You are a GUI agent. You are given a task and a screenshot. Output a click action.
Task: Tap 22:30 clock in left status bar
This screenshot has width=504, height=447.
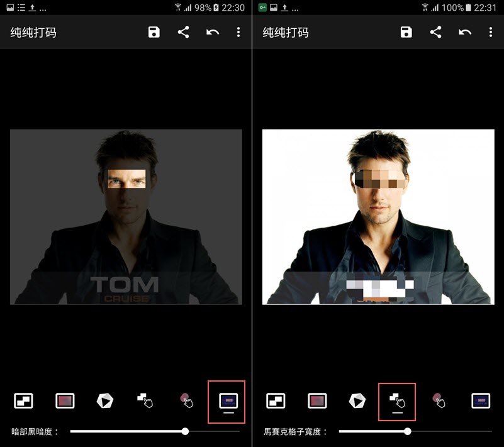(233, 8)
